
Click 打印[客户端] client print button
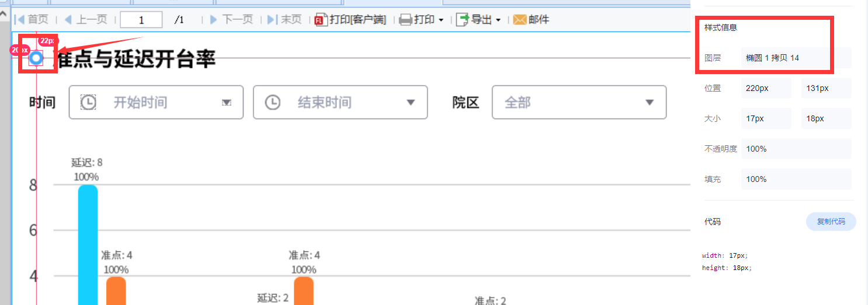click(x=350, y=20)
